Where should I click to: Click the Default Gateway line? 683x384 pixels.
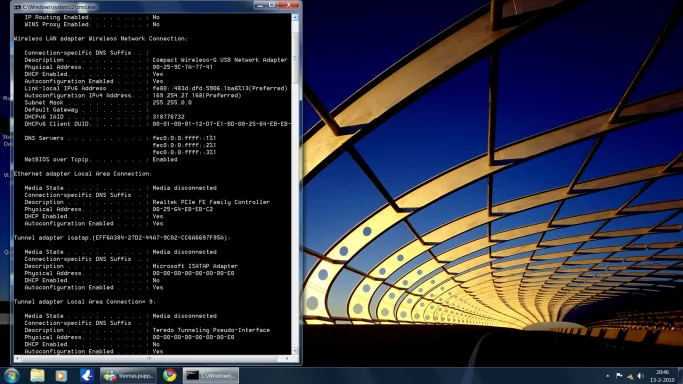point(87,110)
